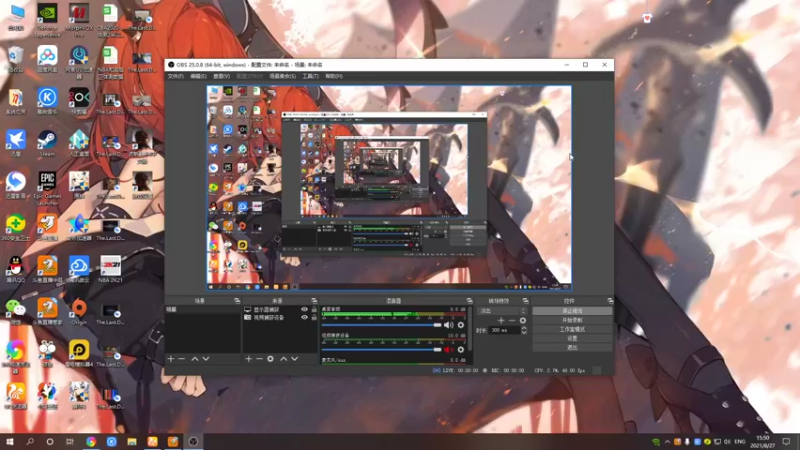Open GeForce Experience desktop icon
Image resolution: width=800 pixels, height=450 pixels.
click(x=47, y=19)
